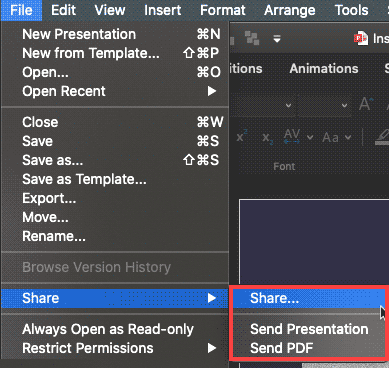This screenshot has height=368, width=389.
Task: Click the PowerPoint document icon in title bar
Action: [x=361, y=39]
